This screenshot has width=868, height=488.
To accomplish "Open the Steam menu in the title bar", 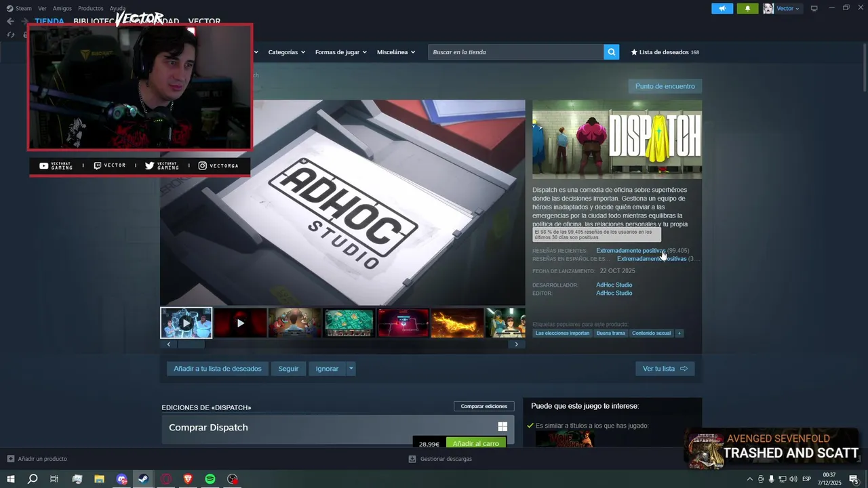I will pyautogui.click(x=19, y=8).
